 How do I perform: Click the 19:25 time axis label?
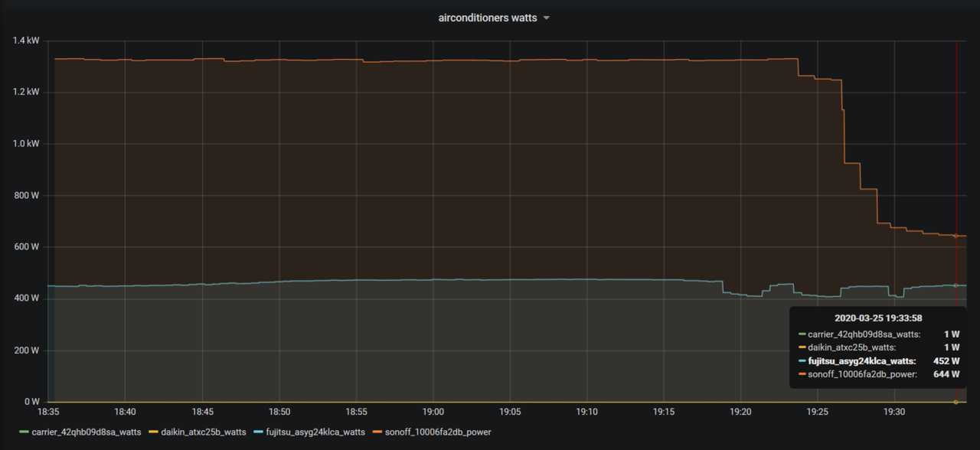pyautogui.click(x=818, y=412)
